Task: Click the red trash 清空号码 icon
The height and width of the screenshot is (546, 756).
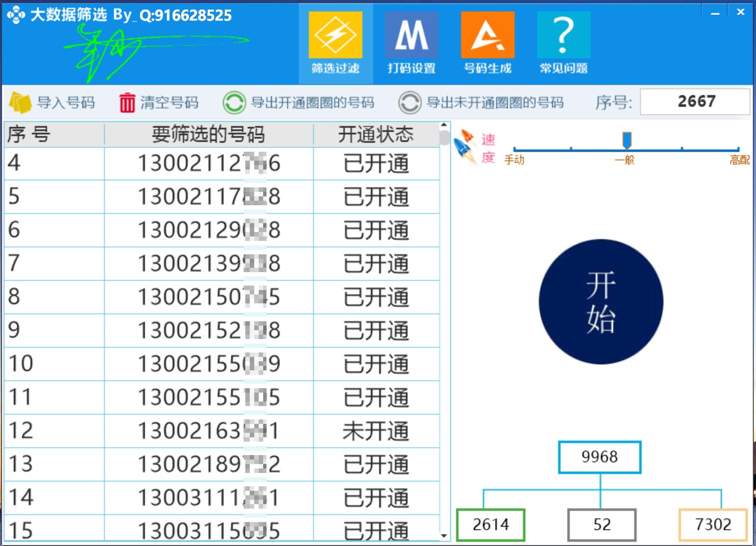Action: 127,102
